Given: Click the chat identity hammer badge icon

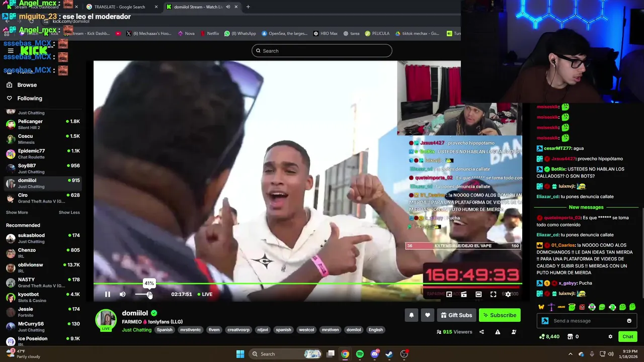Looking at the screenshot, I should tap(545, 321).
